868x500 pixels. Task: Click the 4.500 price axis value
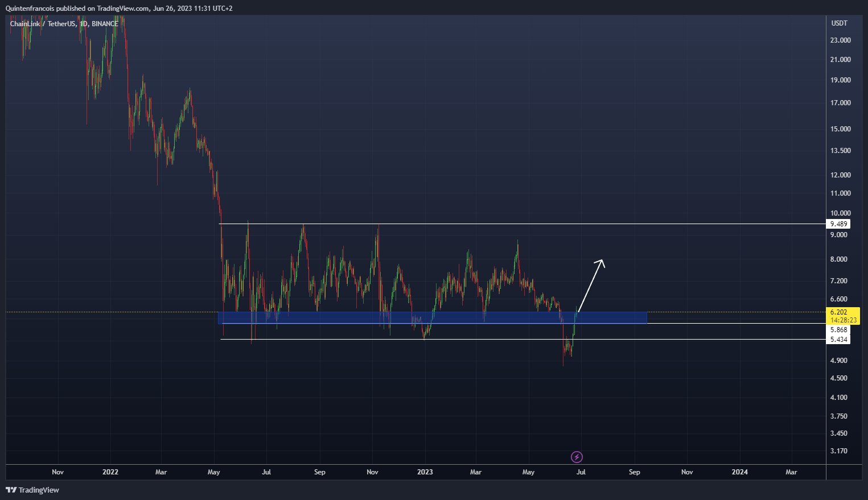pos(838,378)
